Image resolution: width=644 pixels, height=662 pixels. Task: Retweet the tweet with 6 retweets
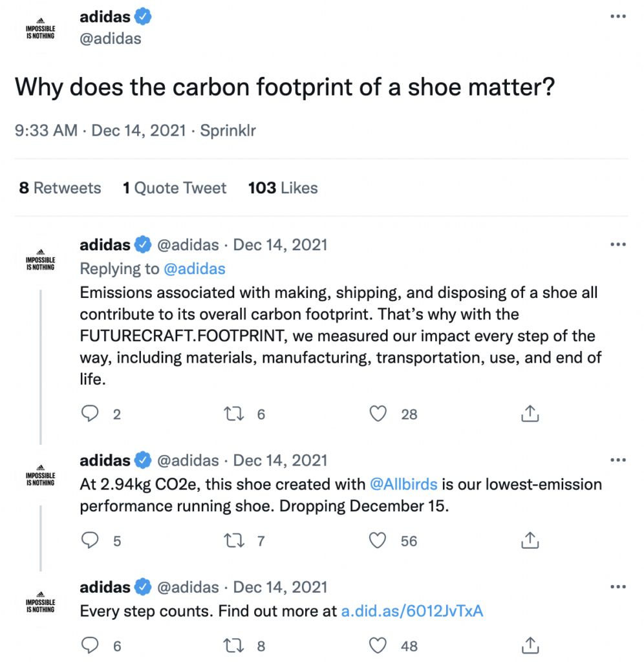[233, 414]
